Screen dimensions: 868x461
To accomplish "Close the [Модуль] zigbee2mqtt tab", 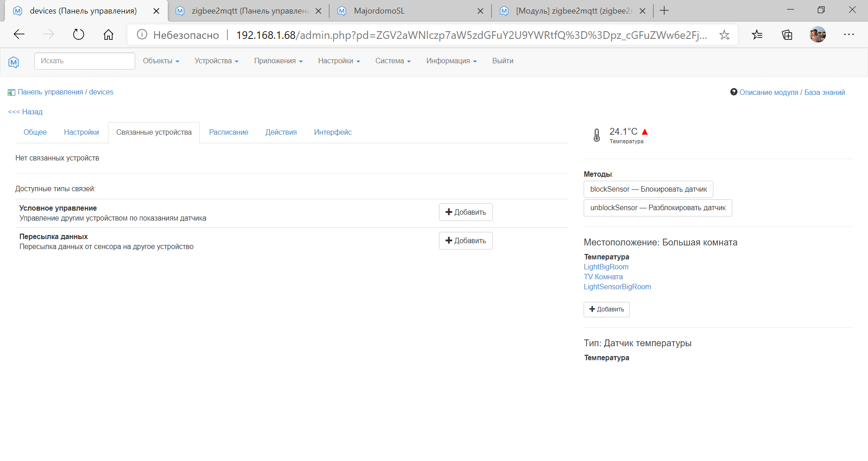I will tap(642, 11).
